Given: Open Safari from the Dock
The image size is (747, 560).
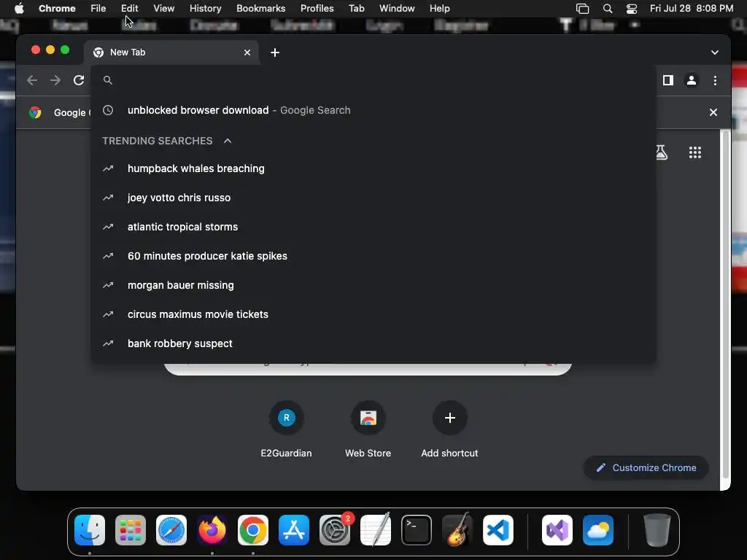Looking at the screenshot, I should [171, 530].
